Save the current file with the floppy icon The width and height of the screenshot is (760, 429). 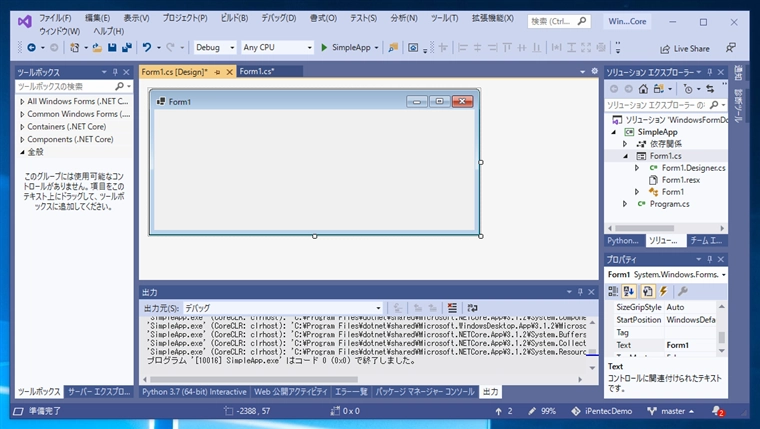pos(112,48)
